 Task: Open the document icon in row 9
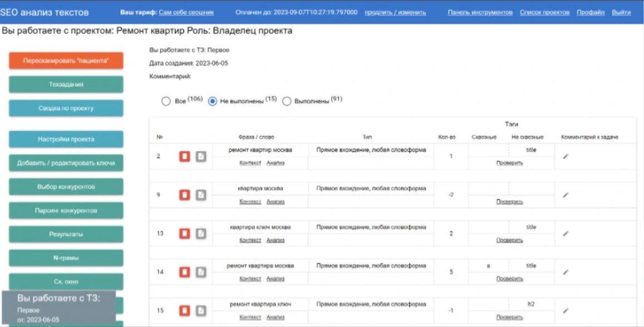pyautogui.click(x=200, y=195)
